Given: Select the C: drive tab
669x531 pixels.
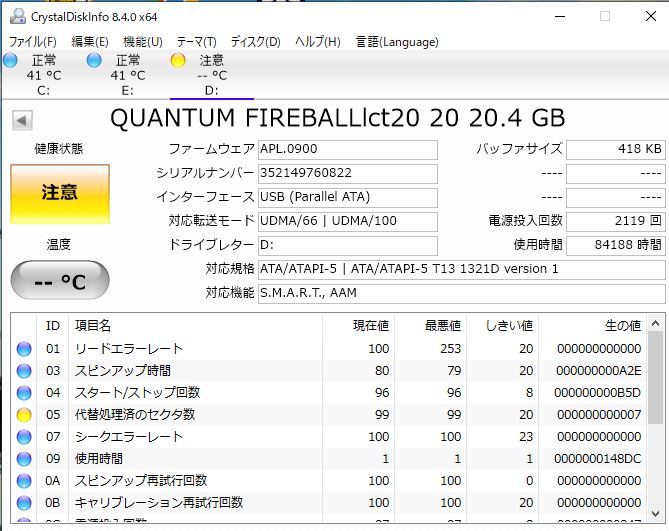Looking at the screenshot, I should point(44,75).
